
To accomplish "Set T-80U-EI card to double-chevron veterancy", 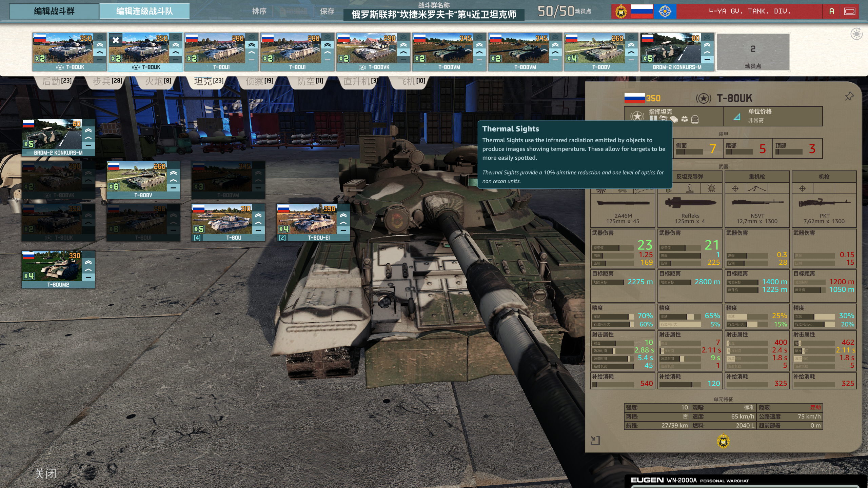I will pos(343,215).
